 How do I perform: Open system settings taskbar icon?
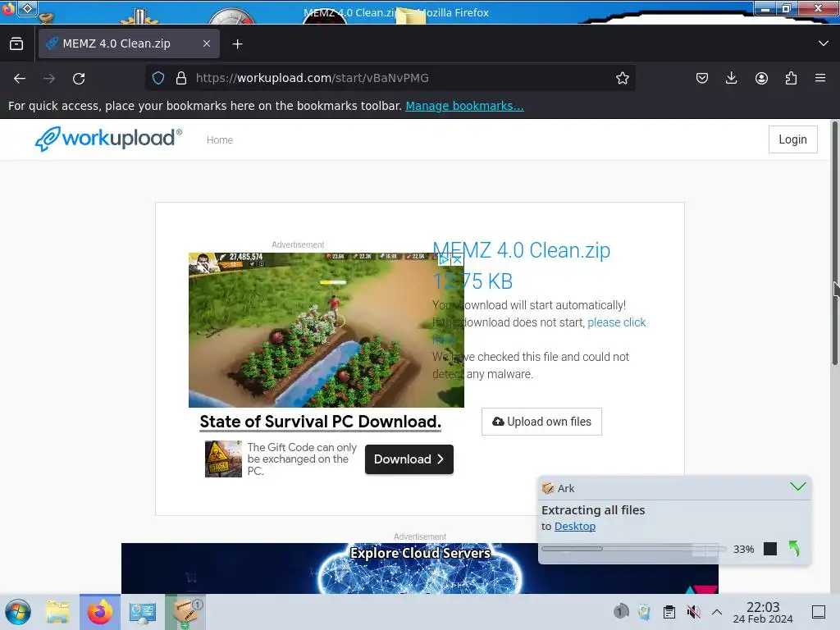[142, 612]
